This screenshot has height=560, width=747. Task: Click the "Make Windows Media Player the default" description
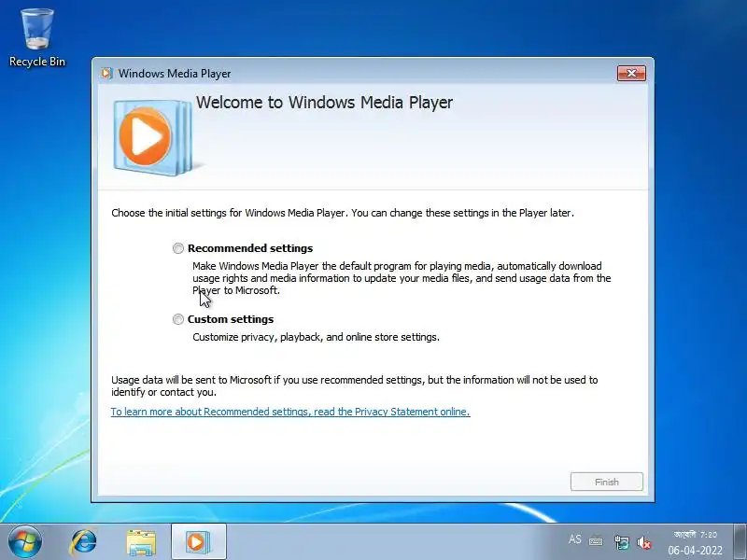[402, 278]
